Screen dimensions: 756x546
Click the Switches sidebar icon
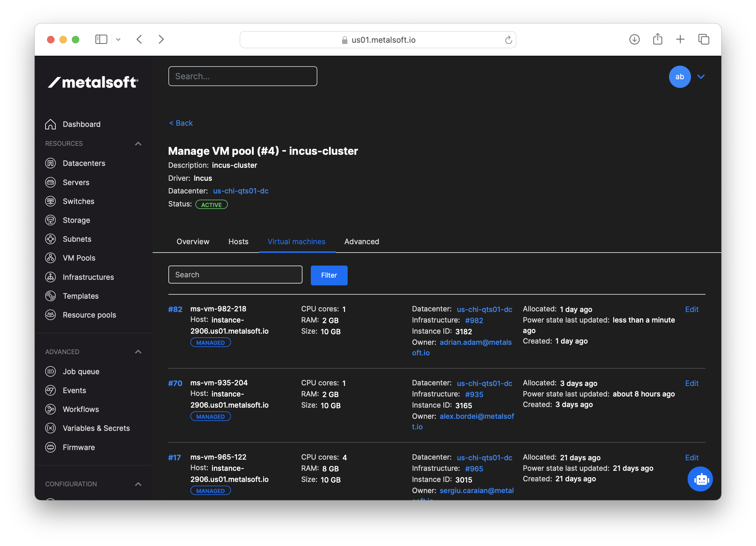[50, 201]
